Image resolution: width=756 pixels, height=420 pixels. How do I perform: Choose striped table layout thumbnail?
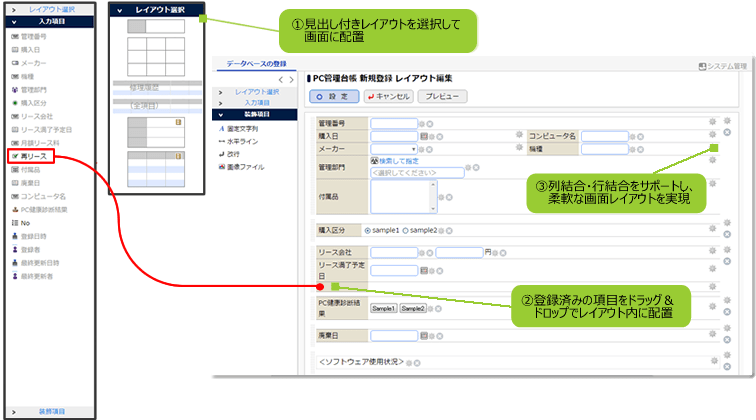tap(156, 169)
